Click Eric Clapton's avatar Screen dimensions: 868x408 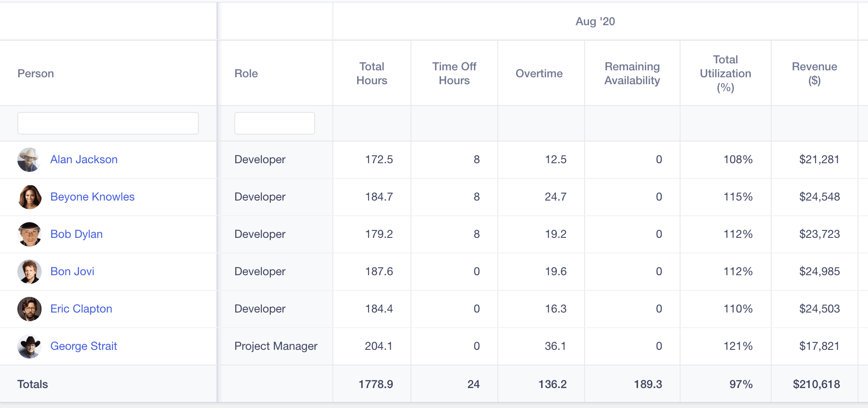29,309
